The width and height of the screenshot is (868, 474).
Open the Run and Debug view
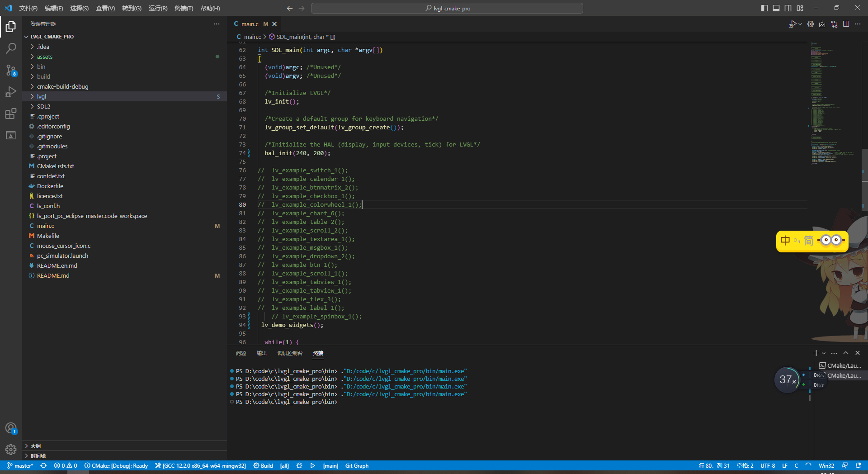pos(11,92)
